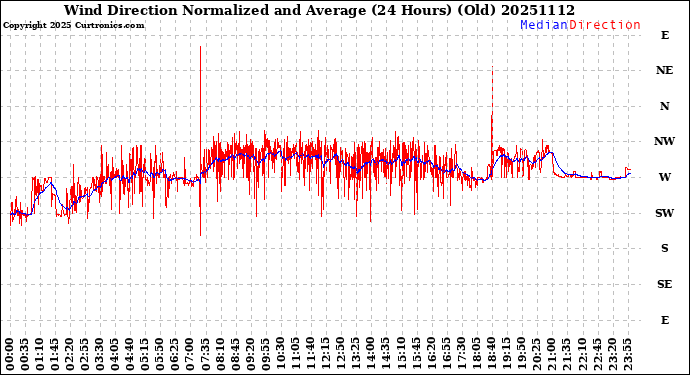Click the red 'Direction' legend label

[x=605, y=25]
